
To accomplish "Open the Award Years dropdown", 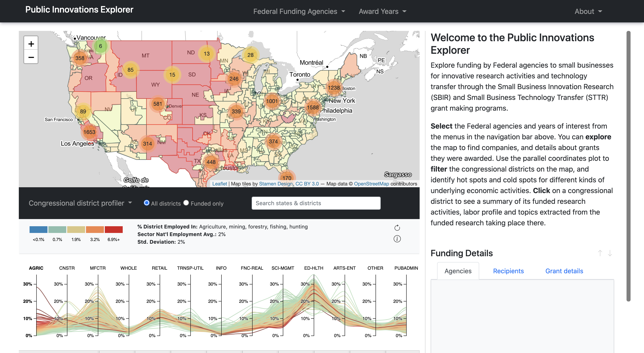I will click(382, 11).
